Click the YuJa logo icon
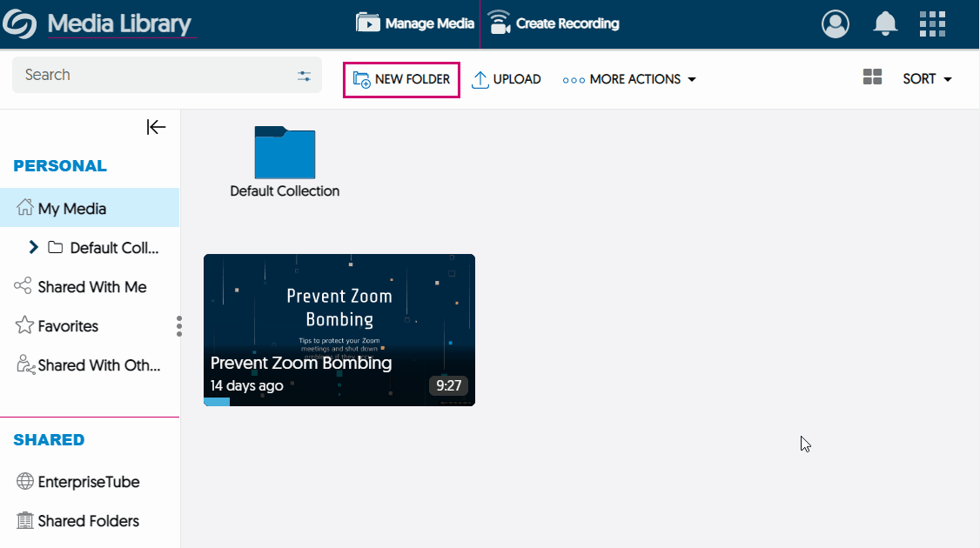Screen dimensions: 980x548 (x=19, y=24)
